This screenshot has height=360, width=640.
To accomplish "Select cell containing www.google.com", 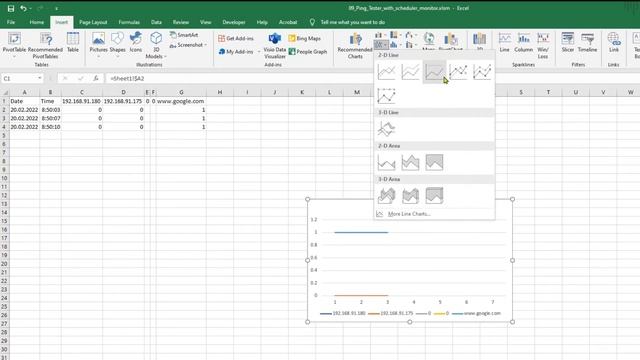I will [x=181, y=101].
